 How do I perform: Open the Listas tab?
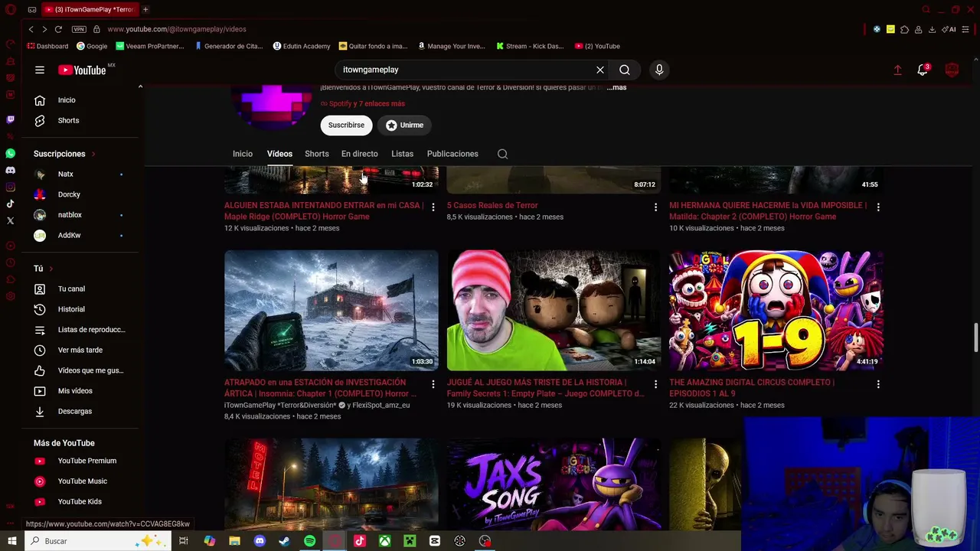pos(402,154)
